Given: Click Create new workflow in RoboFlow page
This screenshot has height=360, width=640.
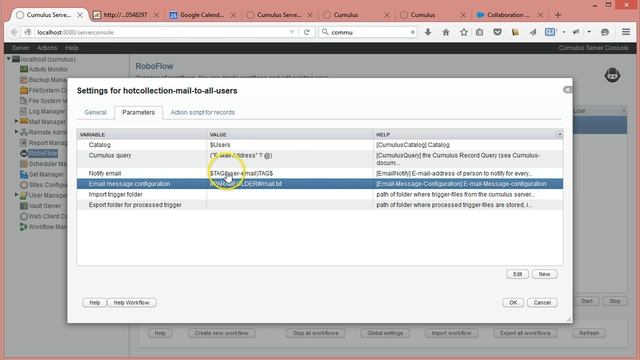Looking at the screenshot, I should 222,333.
